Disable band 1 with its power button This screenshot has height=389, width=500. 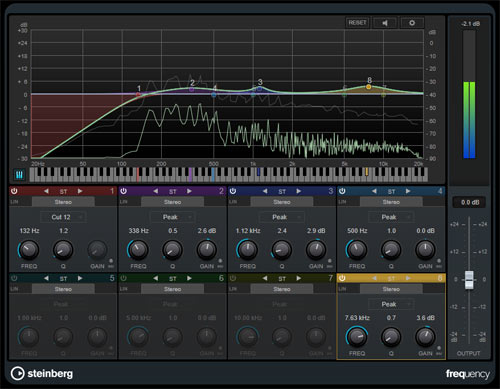coord(14,191)
